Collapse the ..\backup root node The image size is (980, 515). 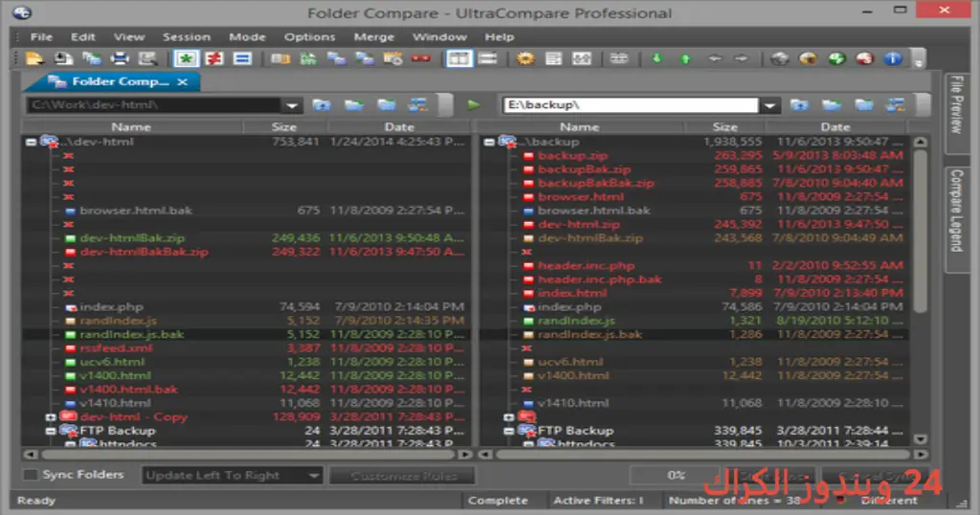[489, 142]
